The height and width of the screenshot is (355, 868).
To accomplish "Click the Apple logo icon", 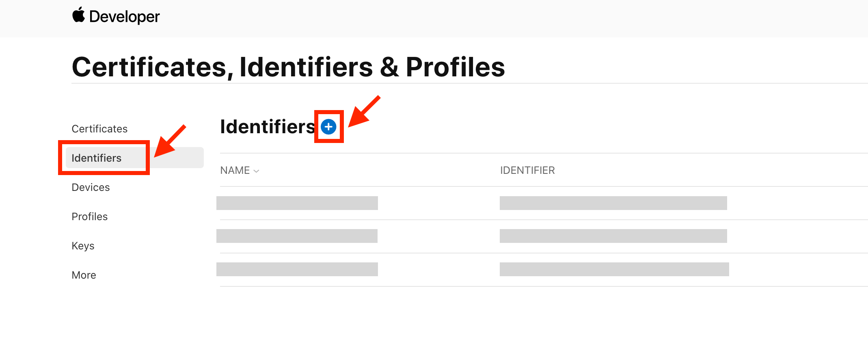I will [78, 15].
